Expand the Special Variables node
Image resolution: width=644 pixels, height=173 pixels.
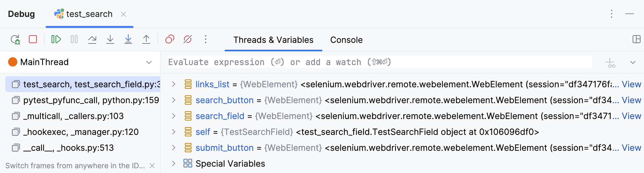point(174,163)
